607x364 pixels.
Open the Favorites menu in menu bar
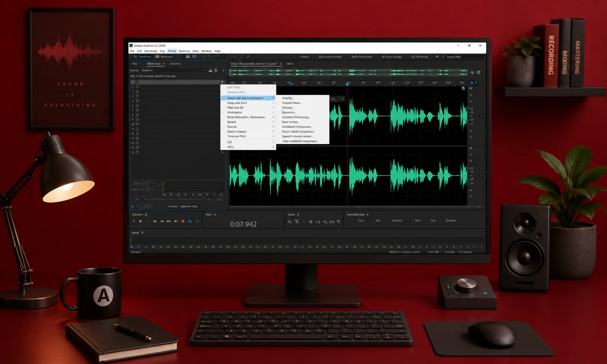click(x=184, y=51)
